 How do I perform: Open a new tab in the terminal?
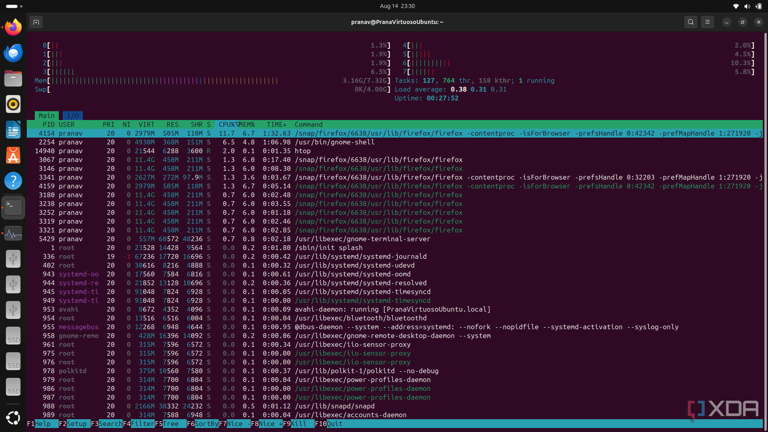[x=36, y=22]
